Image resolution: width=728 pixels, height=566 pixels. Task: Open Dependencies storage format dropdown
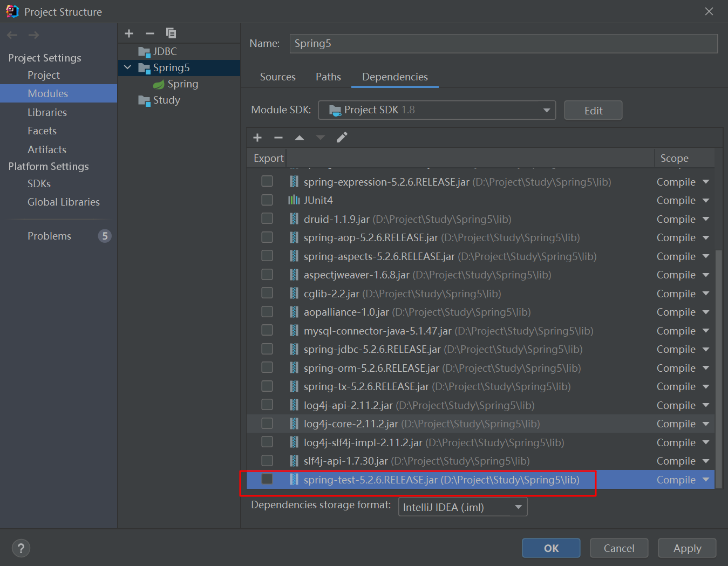coord(462,507)
